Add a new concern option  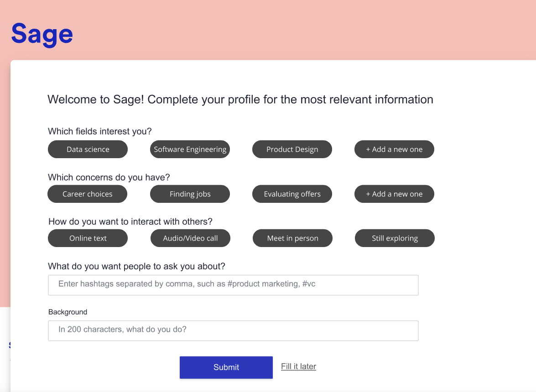click(x=394, y=194)
